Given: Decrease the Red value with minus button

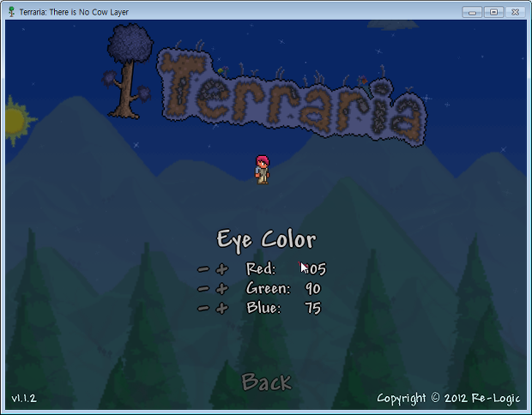Looking at the screenshot, I should (203, 269).
